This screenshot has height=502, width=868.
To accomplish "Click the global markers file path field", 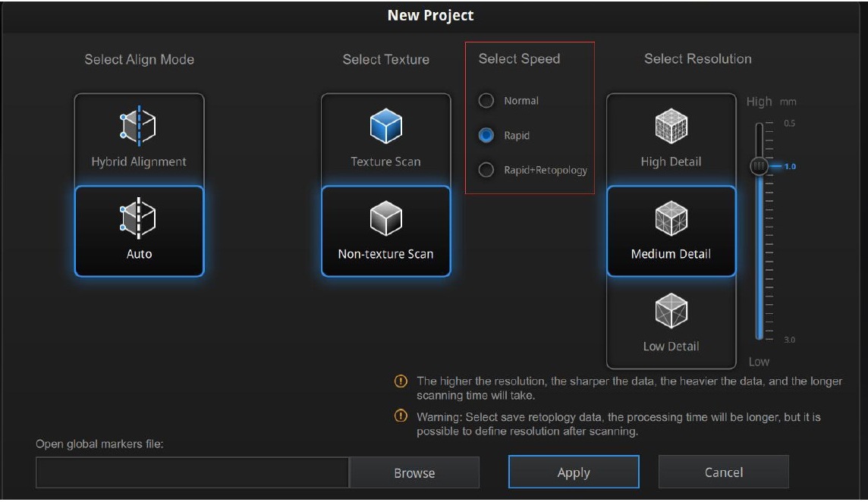I will (x=192, y=472).
